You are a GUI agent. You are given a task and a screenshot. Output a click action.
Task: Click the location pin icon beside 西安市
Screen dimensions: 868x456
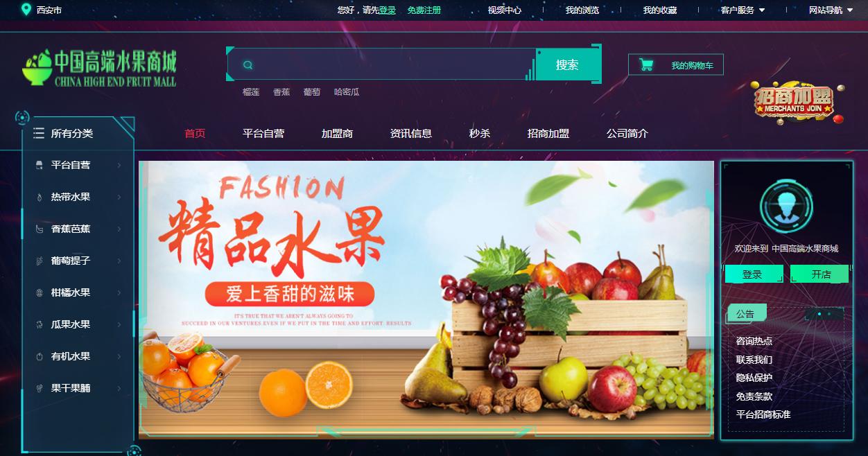pyautogui.click(x=26, y=10)
